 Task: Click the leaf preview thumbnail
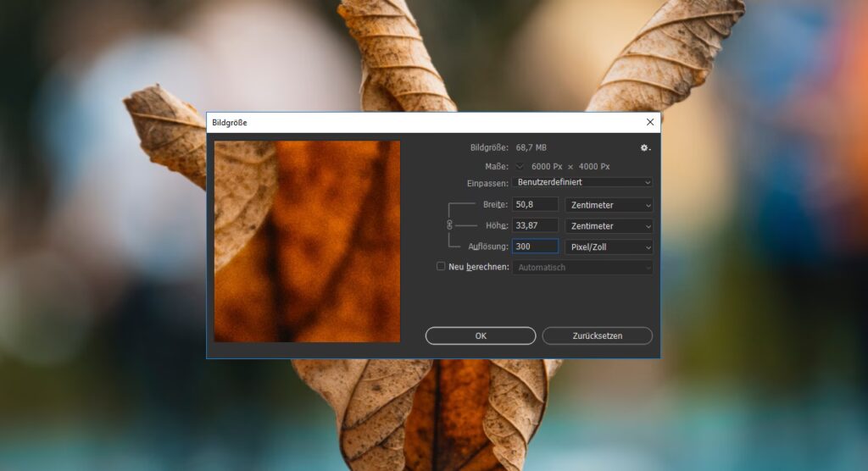pos(307,241)
